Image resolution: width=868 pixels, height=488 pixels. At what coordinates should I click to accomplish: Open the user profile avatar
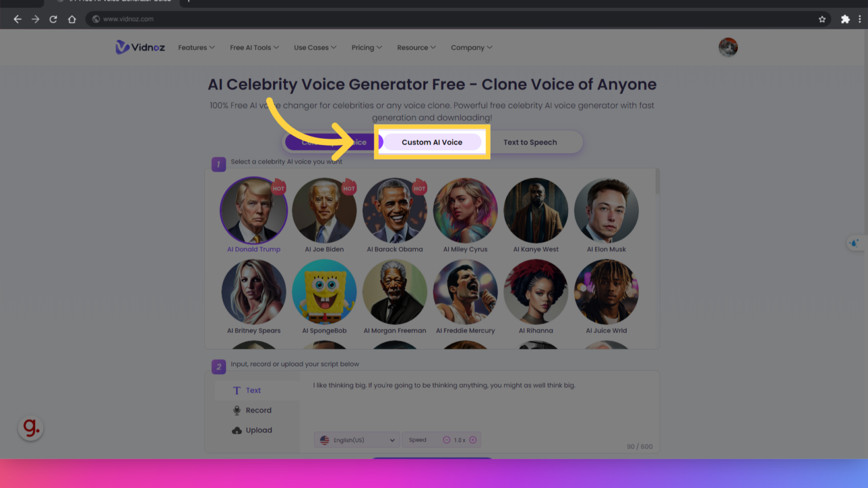pos(728,47)
